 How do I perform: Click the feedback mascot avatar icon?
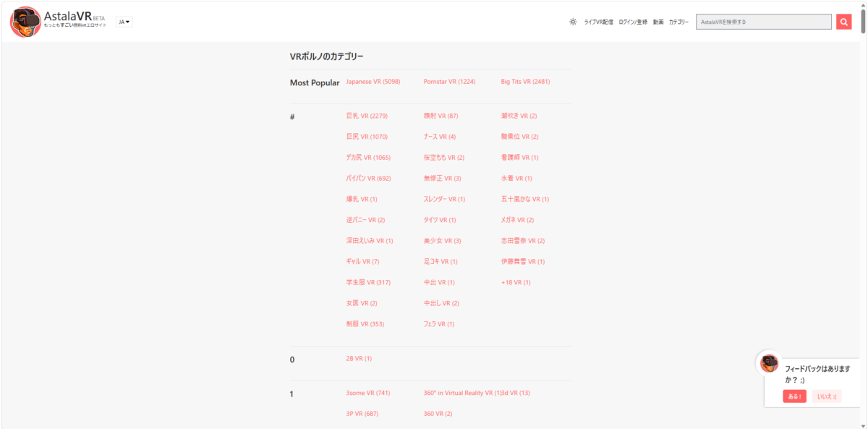(x=769, y=362)
